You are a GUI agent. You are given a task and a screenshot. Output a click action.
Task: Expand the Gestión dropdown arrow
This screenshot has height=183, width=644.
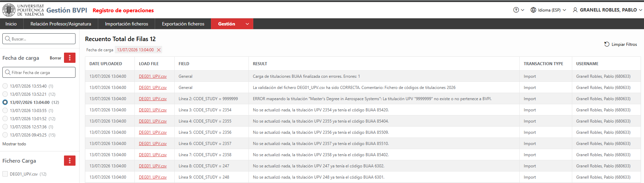coord(247,24)
